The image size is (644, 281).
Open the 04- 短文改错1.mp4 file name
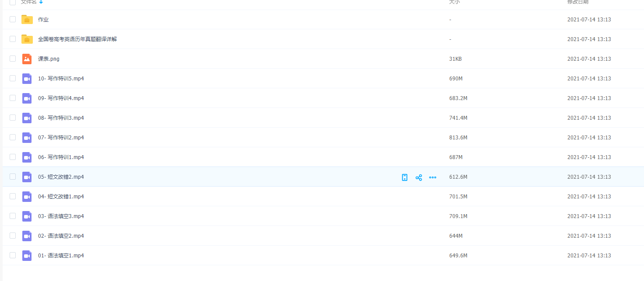click(61, 197)
